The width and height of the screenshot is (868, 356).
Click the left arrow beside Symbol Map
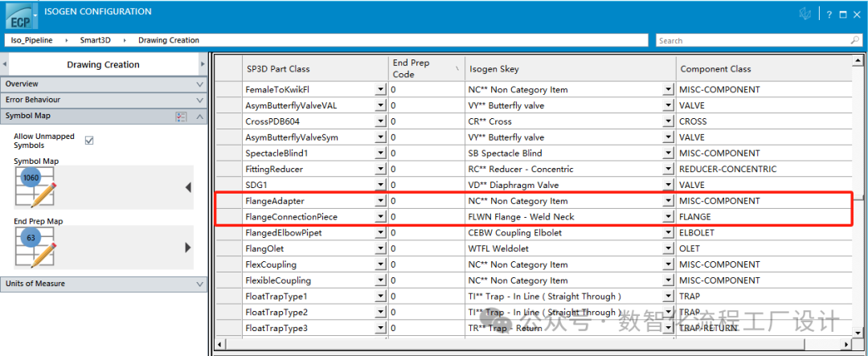pyautogui.click(x=188, y=188)
